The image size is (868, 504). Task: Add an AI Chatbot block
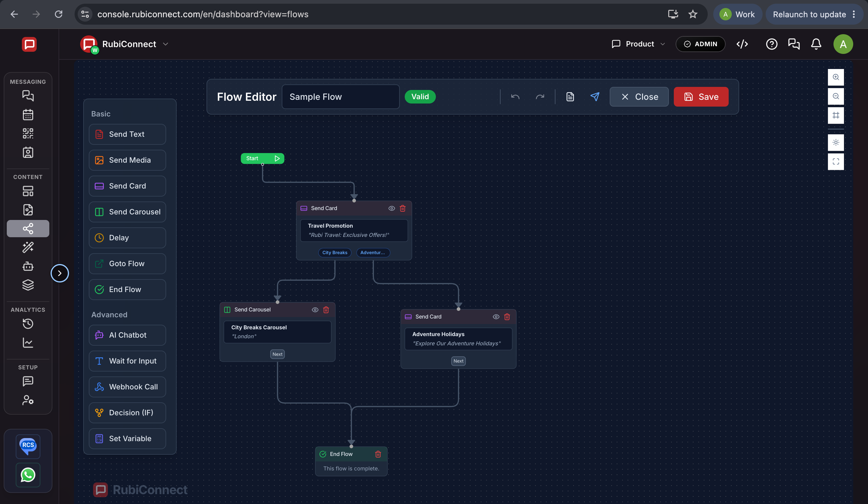click(127, 335)
